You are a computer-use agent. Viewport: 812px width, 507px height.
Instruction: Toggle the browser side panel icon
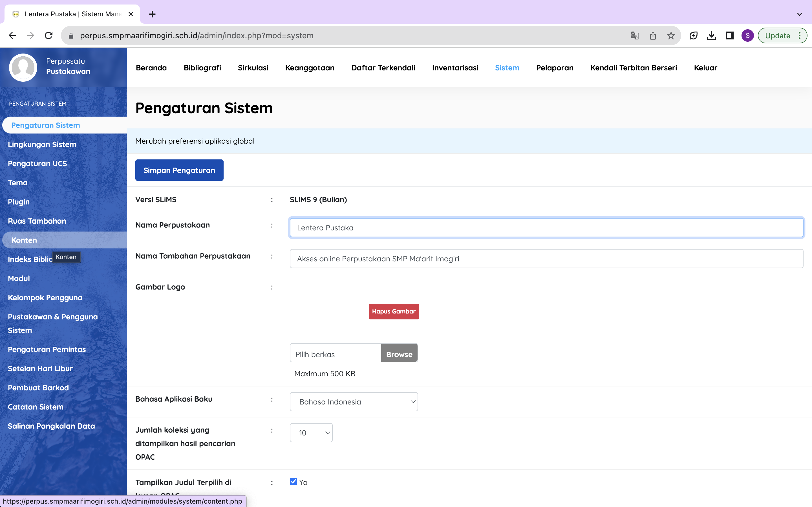pos(729,35)
